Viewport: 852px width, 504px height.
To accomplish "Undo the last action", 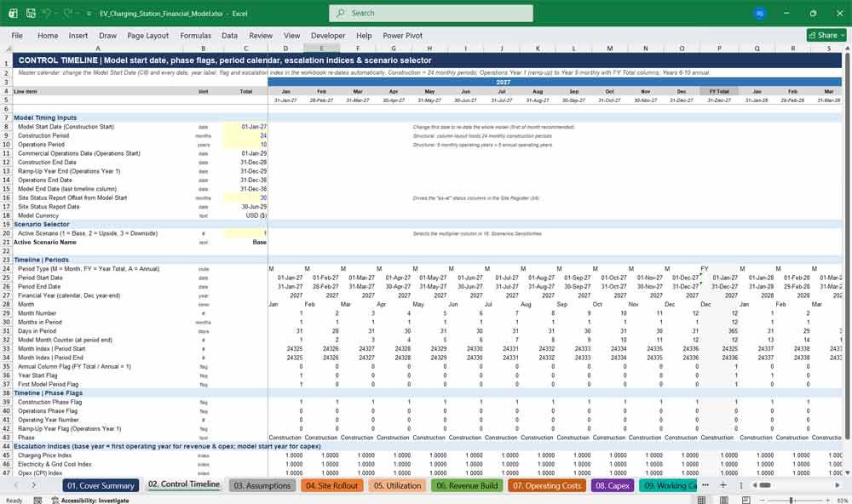I will [x=47, y=13].
